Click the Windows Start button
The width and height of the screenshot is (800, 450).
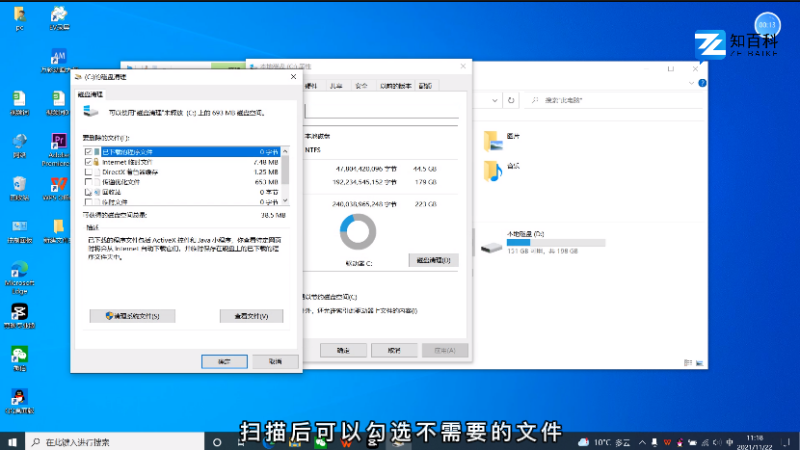12,441
